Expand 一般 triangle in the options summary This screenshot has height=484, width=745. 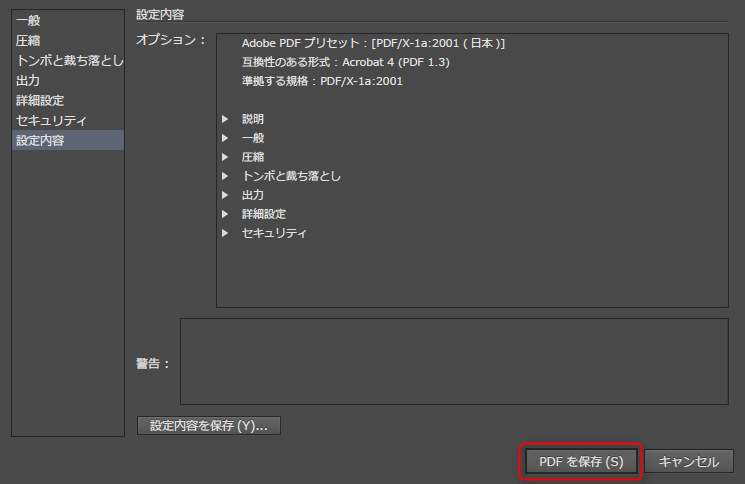pyautogui.click(x=226, y=138)
